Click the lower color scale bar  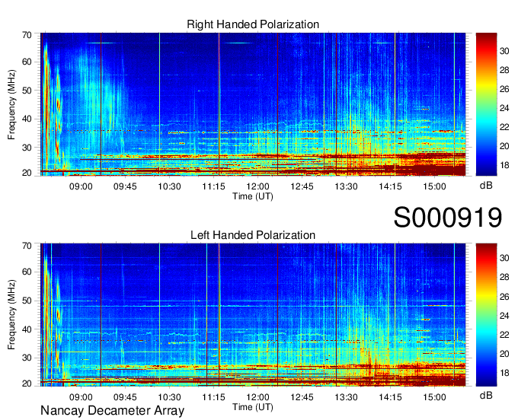tap(486, 315)
